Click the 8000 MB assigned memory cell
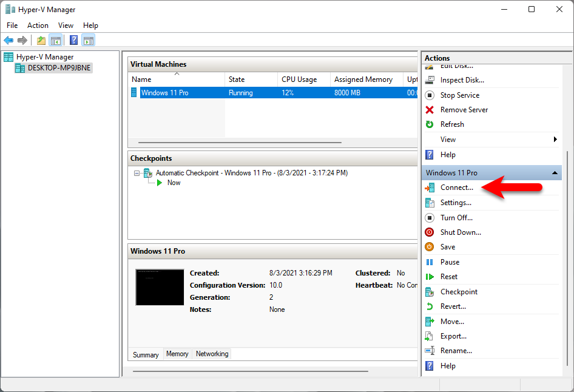Viewport: 574px width, 392px height. click(x=347, y=93)
